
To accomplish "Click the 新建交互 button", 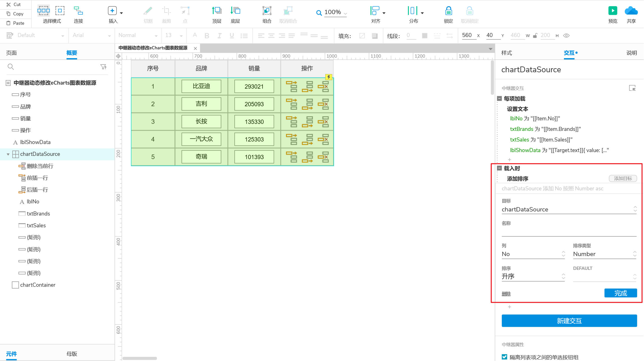I will point(569,321).
